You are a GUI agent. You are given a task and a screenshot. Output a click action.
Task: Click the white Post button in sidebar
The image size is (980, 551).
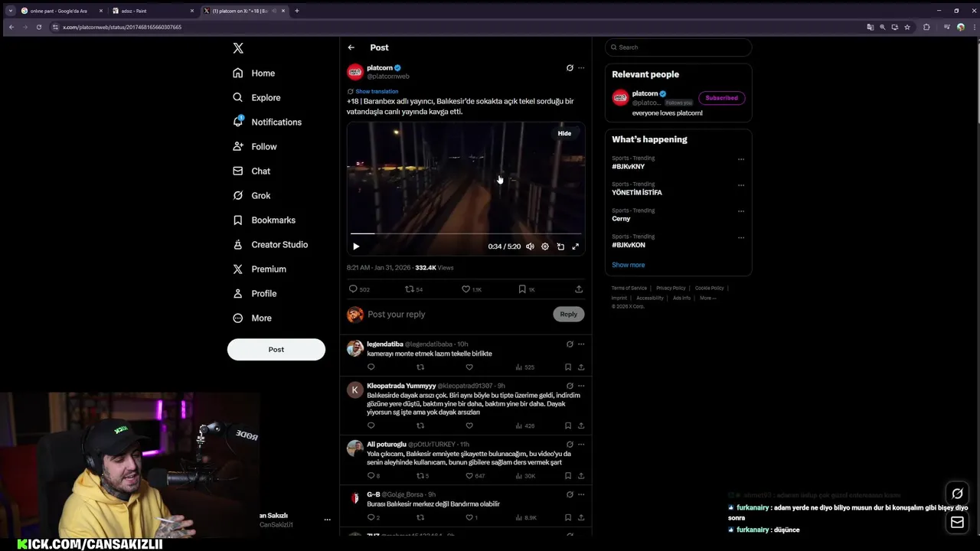(x=276, y=350)
